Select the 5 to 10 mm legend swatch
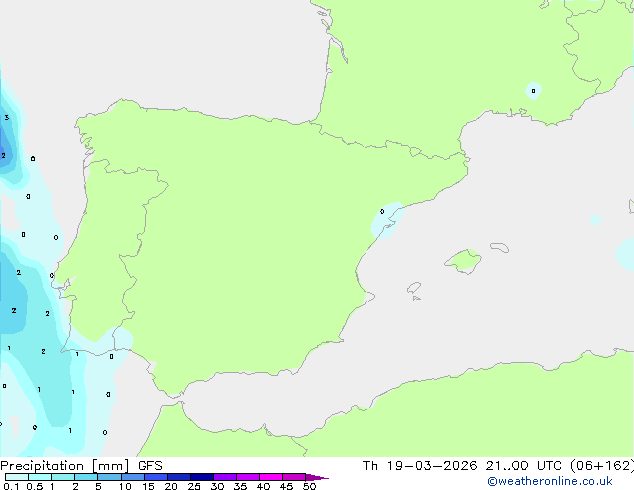634x490 pixels. tap(109, 477)
